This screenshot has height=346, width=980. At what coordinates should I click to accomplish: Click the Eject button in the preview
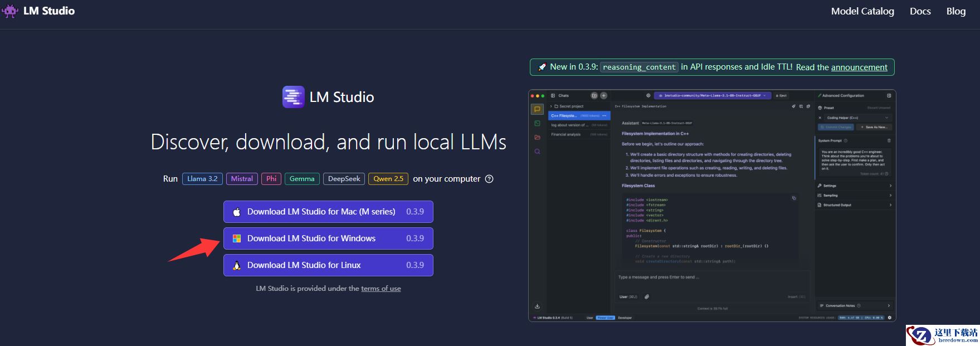click(x=781, y=96)
